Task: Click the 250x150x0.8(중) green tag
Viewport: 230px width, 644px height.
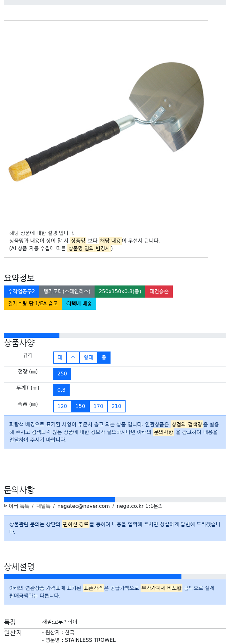Action: pyautogui.click(x=120, y=292)
